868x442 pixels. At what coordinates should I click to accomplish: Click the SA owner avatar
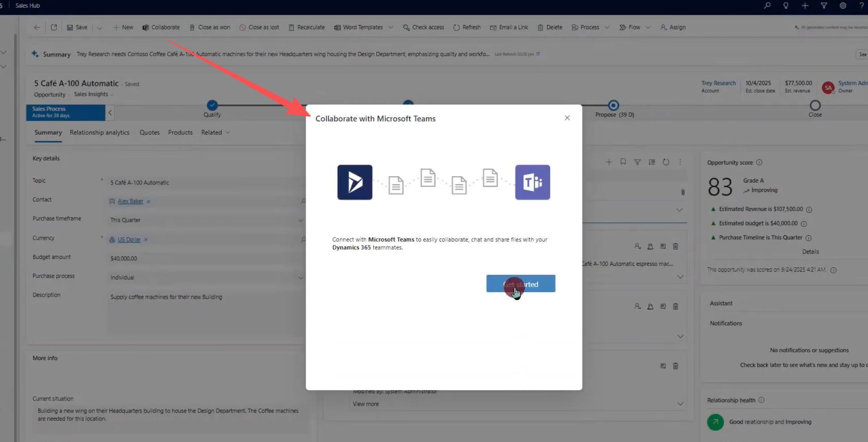(x=828, y=88)
